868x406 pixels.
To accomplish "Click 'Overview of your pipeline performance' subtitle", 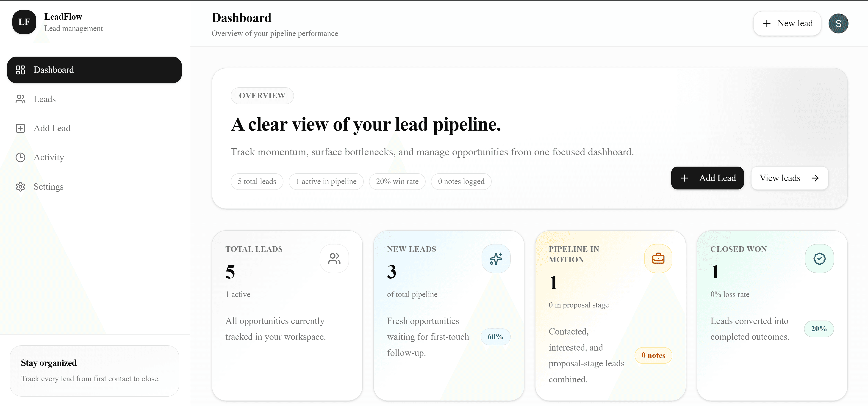I will tap(275, 33).
